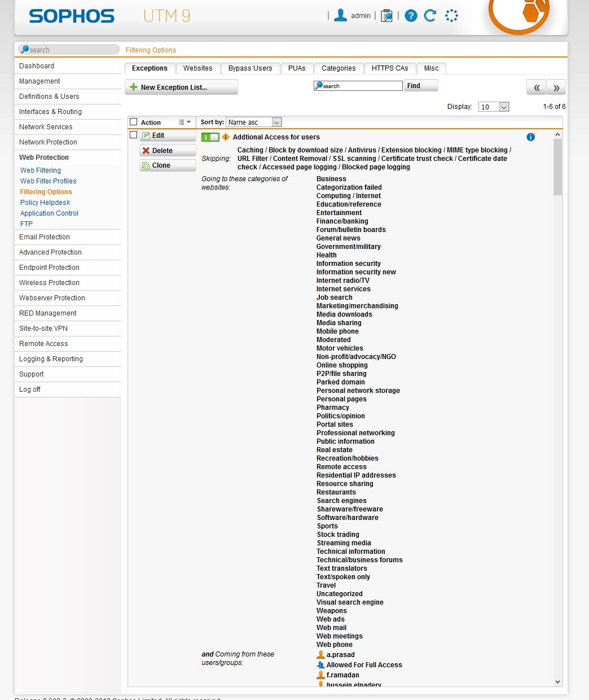
Task: Delete the Addtional Access exception
Action: tap(168, 151)
